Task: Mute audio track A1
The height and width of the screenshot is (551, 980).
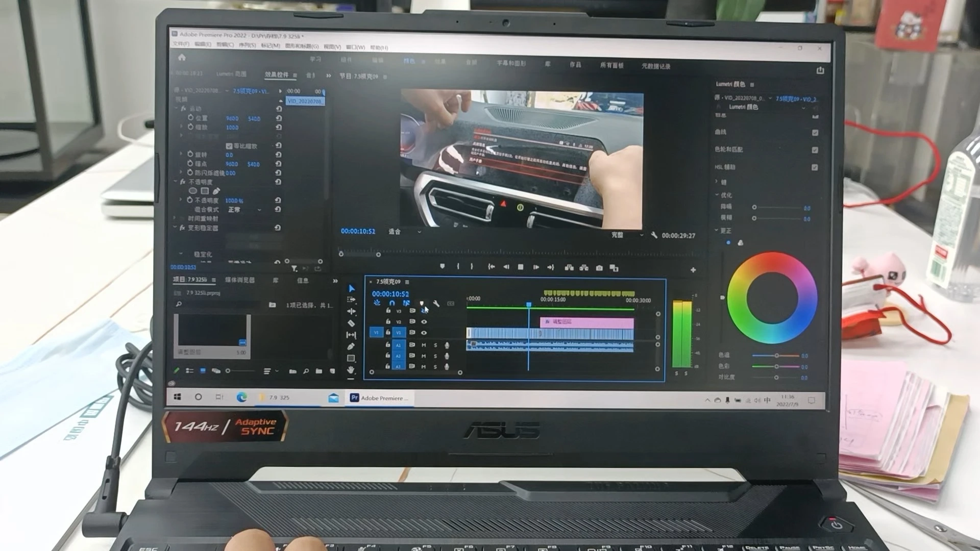Action: [x=424, y=345]
